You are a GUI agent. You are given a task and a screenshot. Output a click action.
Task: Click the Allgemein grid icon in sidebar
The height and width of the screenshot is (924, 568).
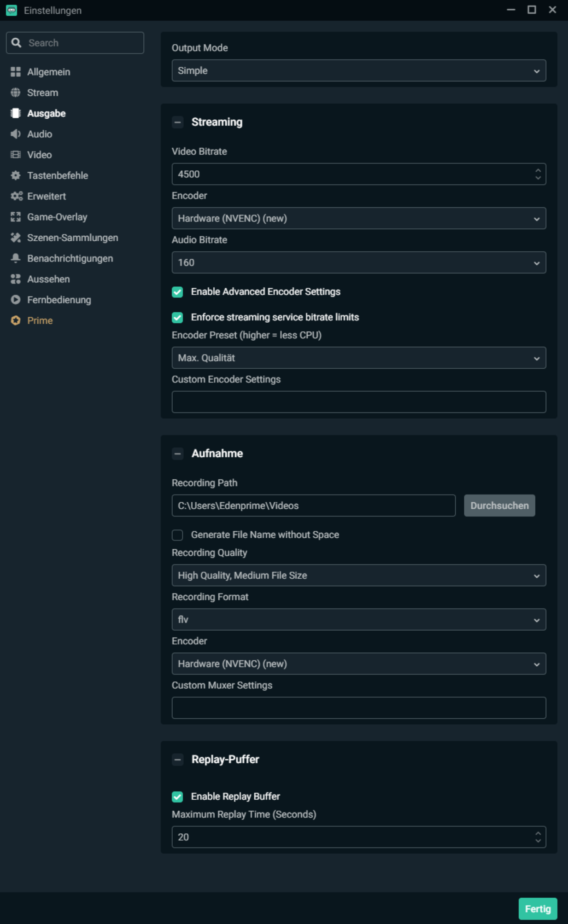pos(16,72)
